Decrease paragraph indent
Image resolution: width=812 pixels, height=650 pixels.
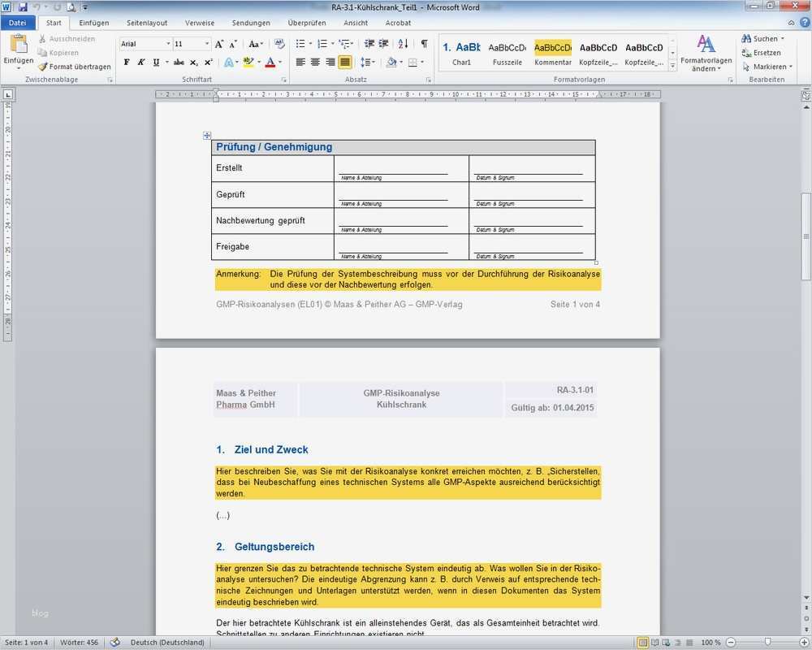click(369, 44)
